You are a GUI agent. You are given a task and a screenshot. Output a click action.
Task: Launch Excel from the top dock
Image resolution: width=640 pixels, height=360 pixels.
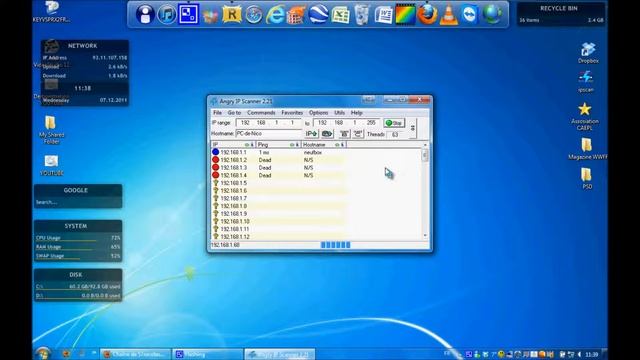point(340,15)
